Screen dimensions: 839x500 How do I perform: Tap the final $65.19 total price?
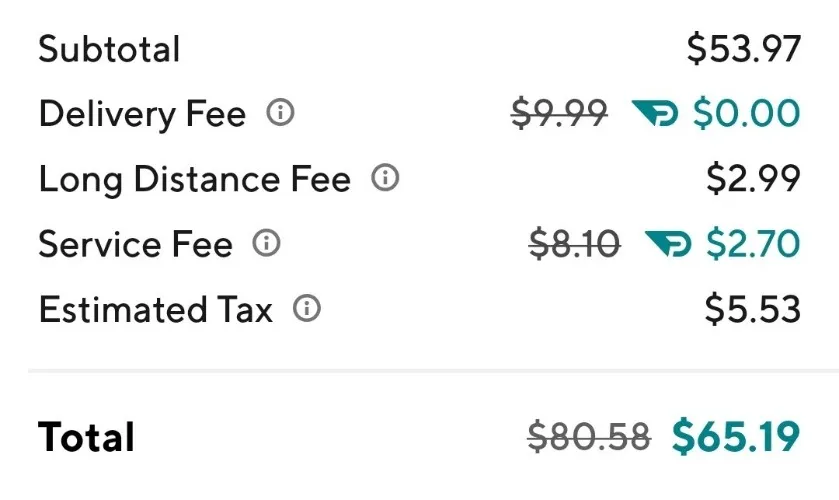tap(736, 436)
